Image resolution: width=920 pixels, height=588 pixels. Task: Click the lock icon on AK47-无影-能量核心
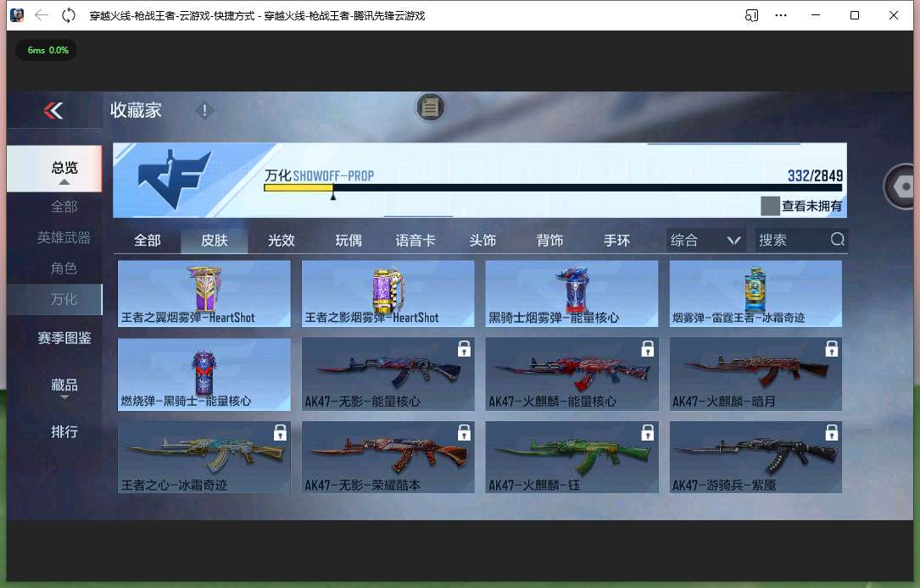coord(464,349)
